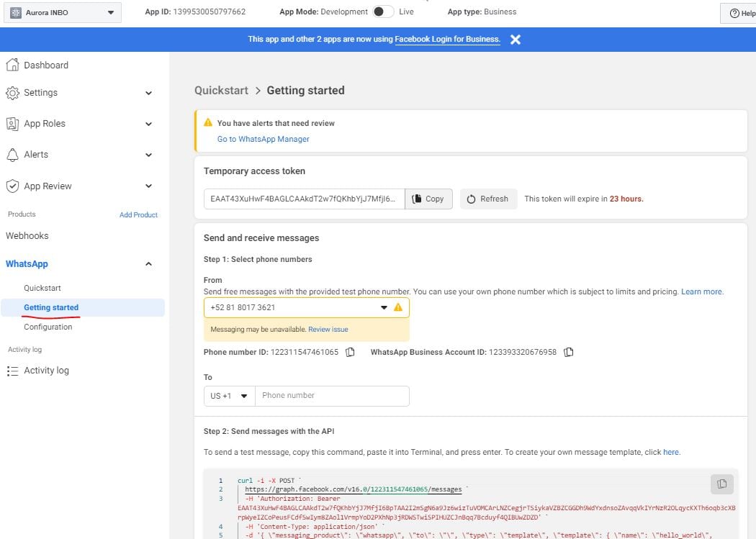Click Review issue link
Image resolution: width=756 pixels, height=539 pixels.
[x=328, y=330]
